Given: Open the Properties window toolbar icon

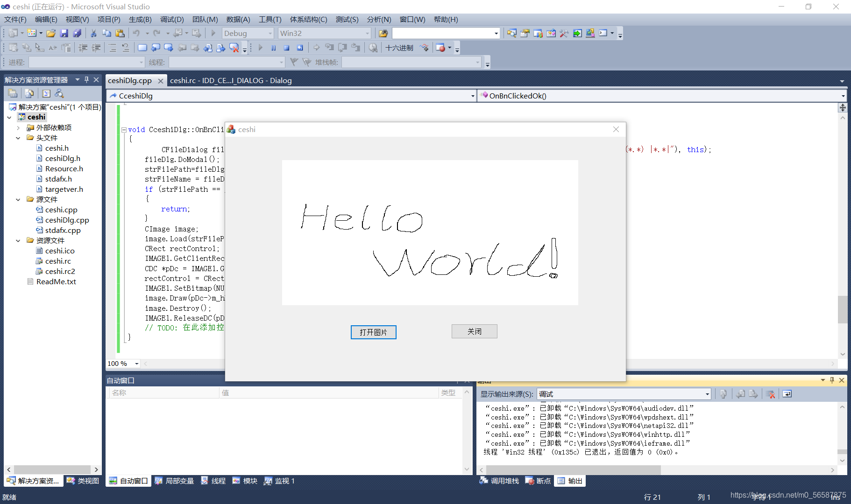Looking at the screenshot, I should coord(525,33).
